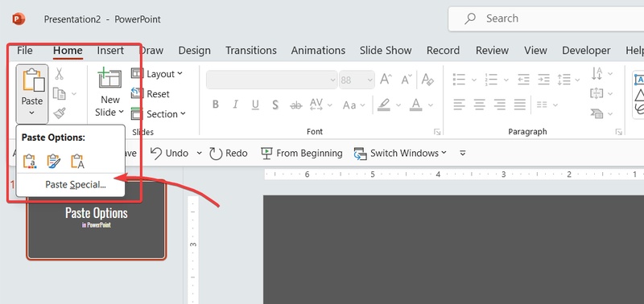The height and width of the screenshot is (304, 644).
Task: Decrease font size with smaller A
Action: (407, 79)
